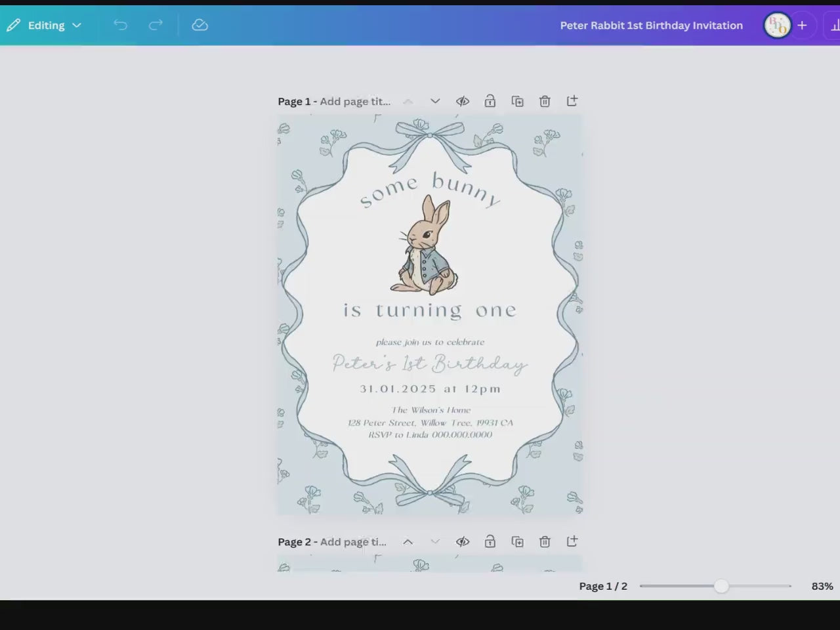This screenshot has width=840, height=630.
Task: Edit the Page 1 title field
Action: pos(355,101)
